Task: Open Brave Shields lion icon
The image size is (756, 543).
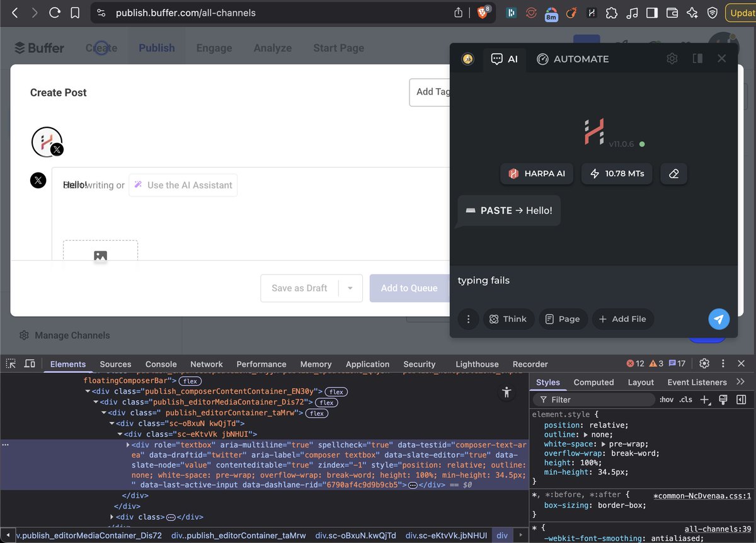Action: tap(483, 13)
